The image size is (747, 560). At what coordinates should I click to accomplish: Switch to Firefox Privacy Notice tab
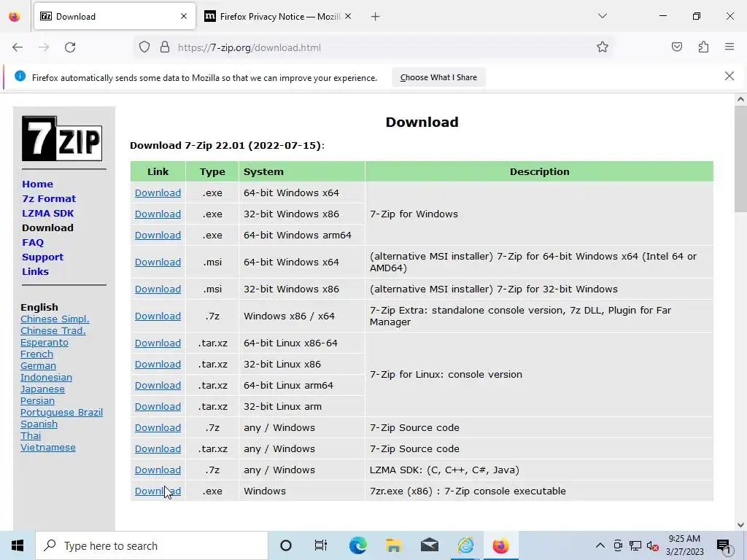[x=279, y=16]
